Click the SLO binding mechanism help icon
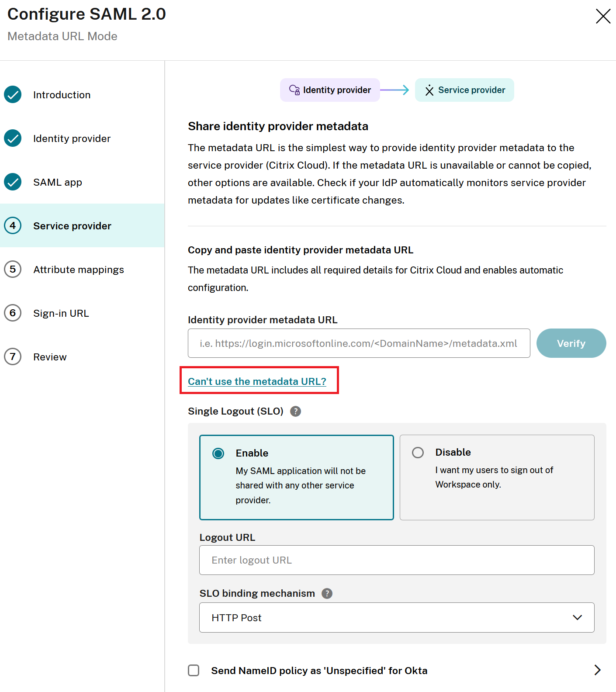This screenshot has height=692, width=616. point(326,593)
